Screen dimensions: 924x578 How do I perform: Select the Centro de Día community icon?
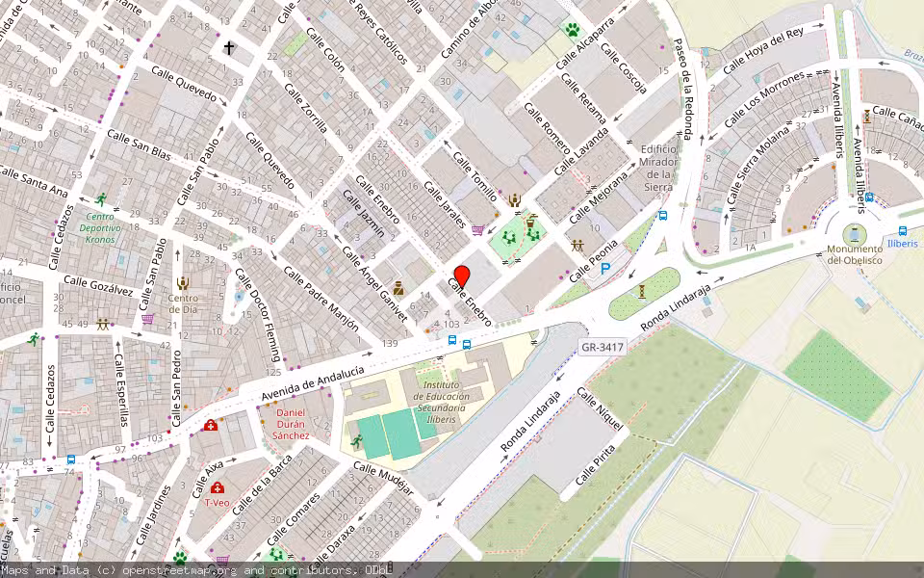click(x=184, y=283)
